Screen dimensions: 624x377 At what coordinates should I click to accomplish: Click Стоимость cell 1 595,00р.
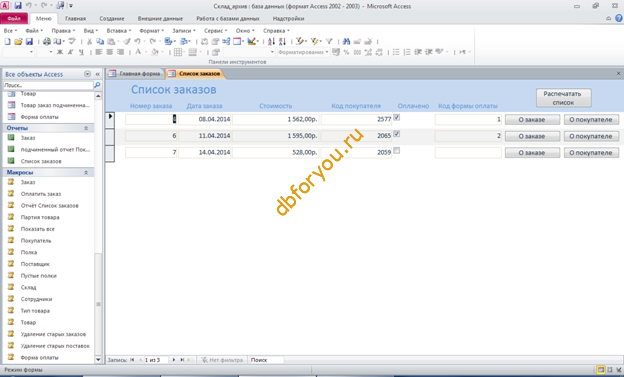click(275, 136)
